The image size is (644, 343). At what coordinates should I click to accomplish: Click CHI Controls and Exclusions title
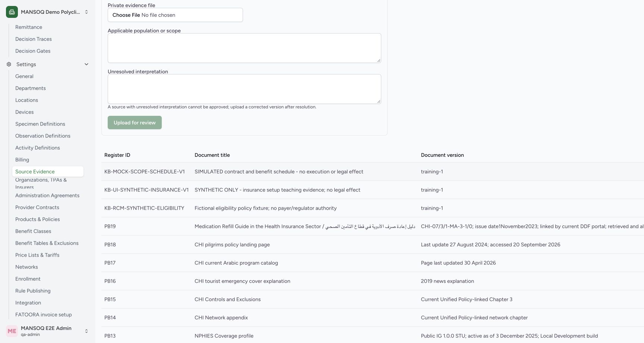click(228, 299)
